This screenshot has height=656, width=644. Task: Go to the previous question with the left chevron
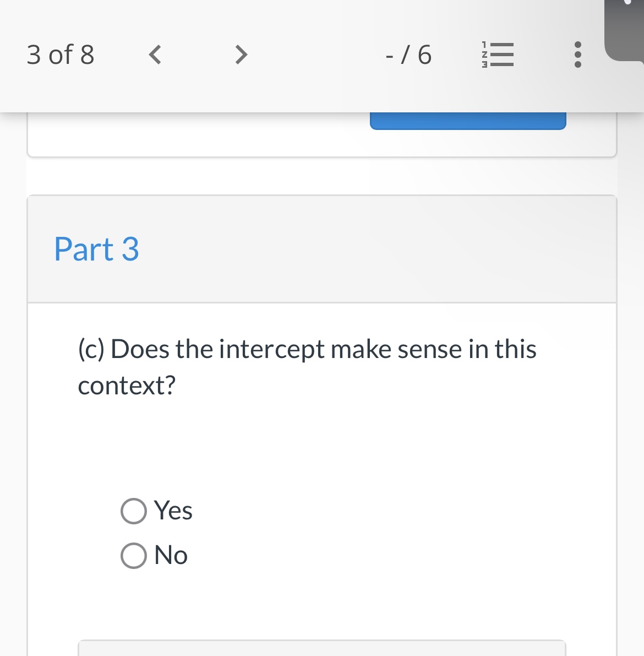(155, 55)
